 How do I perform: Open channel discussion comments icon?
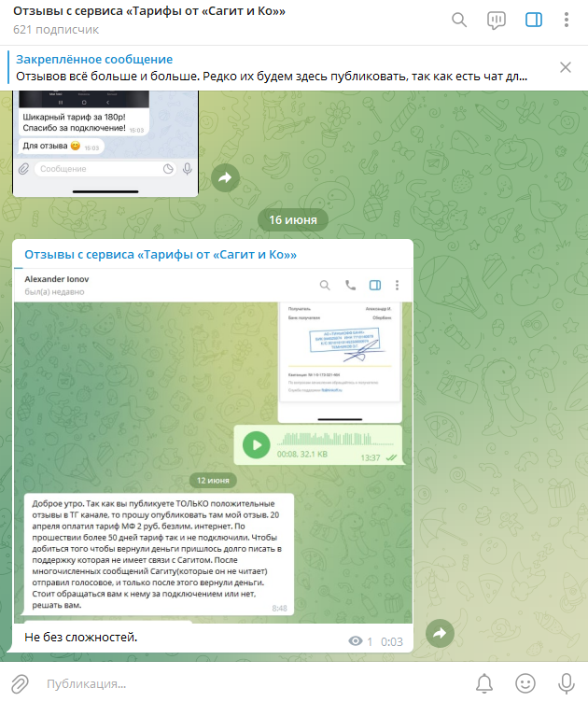coord(497,21)
